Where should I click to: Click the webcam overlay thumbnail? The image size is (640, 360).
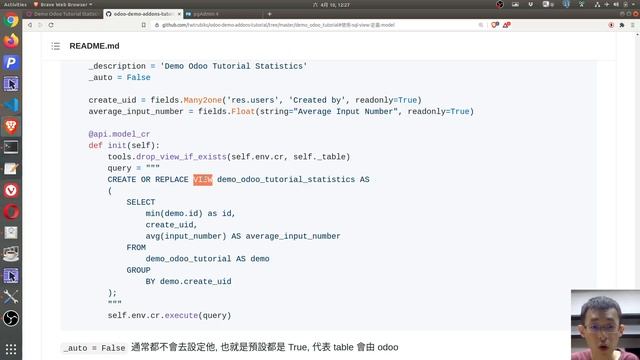tap(605, 325)
